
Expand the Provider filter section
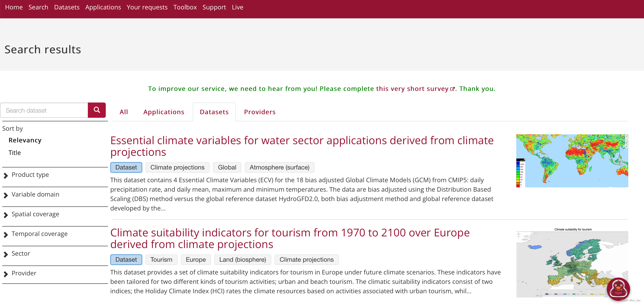pyautogui.click(x=24, y=273)
